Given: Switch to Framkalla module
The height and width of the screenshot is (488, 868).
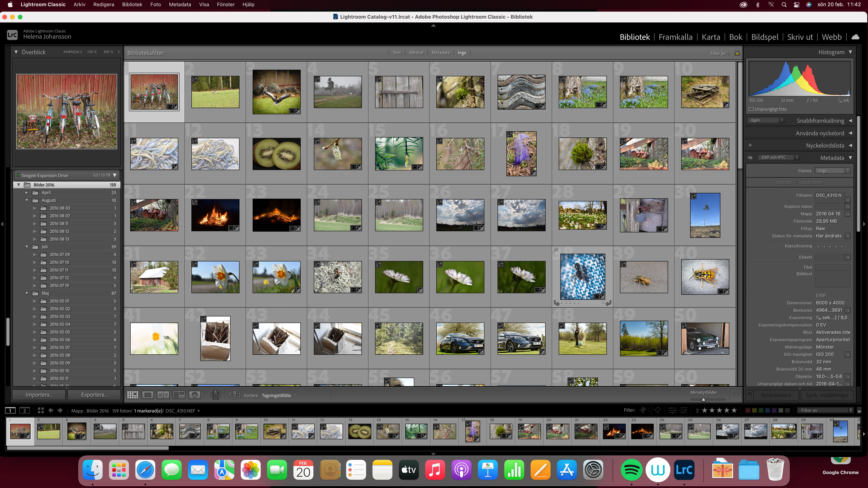Looking at the screenshot, I should (675, 37).
